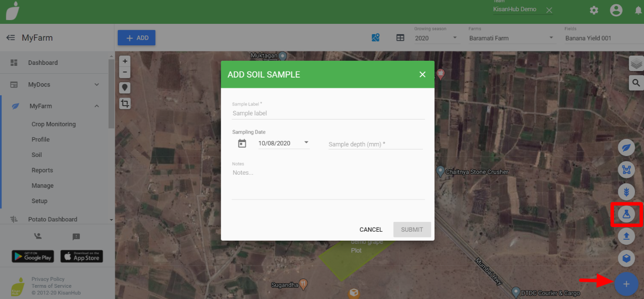Open Reports submenu item

(x=43, y=170)
